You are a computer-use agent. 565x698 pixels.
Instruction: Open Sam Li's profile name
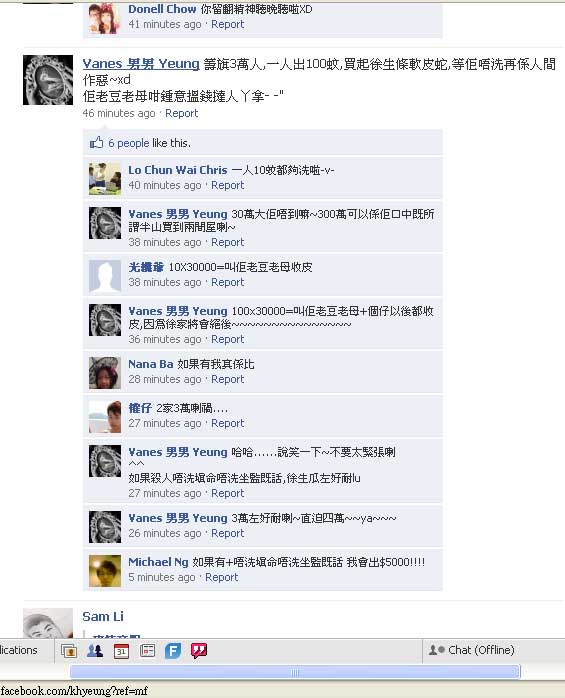click(103, 617)
